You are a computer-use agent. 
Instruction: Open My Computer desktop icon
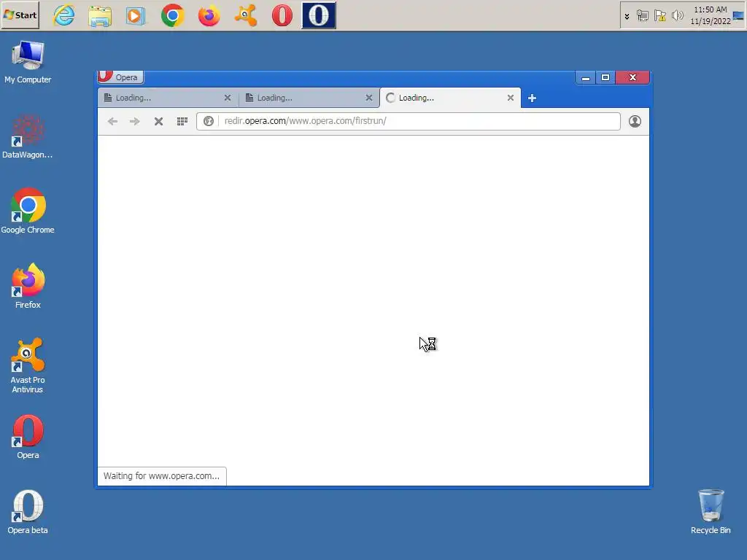click(x=28, y=63)
